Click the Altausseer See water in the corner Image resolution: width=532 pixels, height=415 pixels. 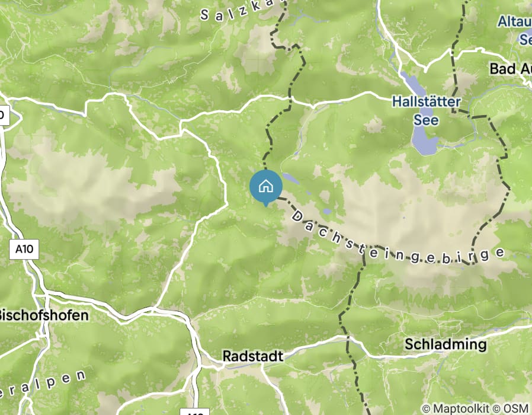pos(525,37)
